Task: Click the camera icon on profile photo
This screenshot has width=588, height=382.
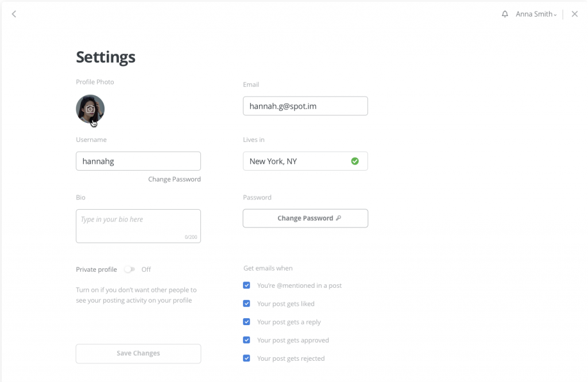Action: click(90, 109)
